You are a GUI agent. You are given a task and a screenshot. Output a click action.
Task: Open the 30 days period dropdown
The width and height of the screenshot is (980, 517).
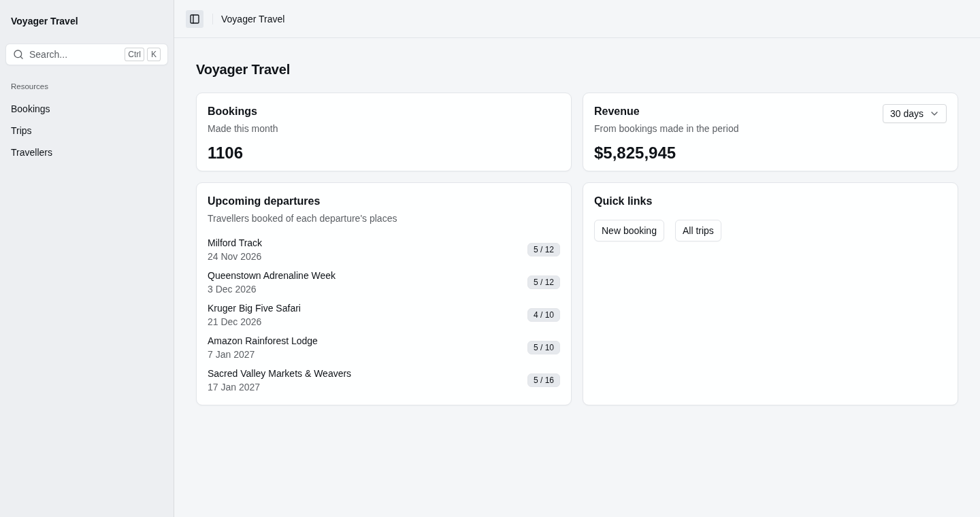coord(914,114)
